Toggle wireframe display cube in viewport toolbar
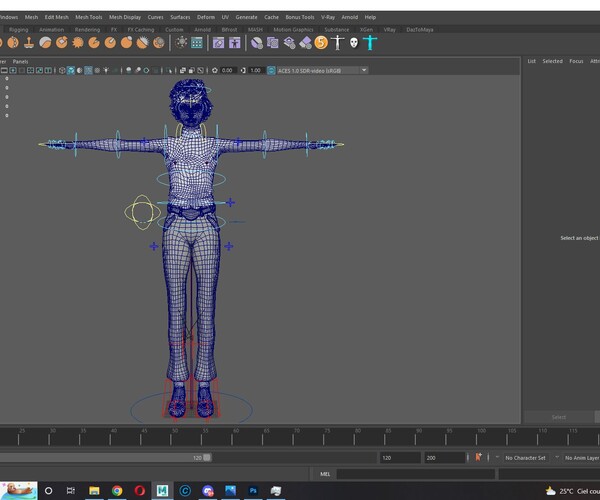This screenshot has width=600, height=500. [x=62, y=70]
